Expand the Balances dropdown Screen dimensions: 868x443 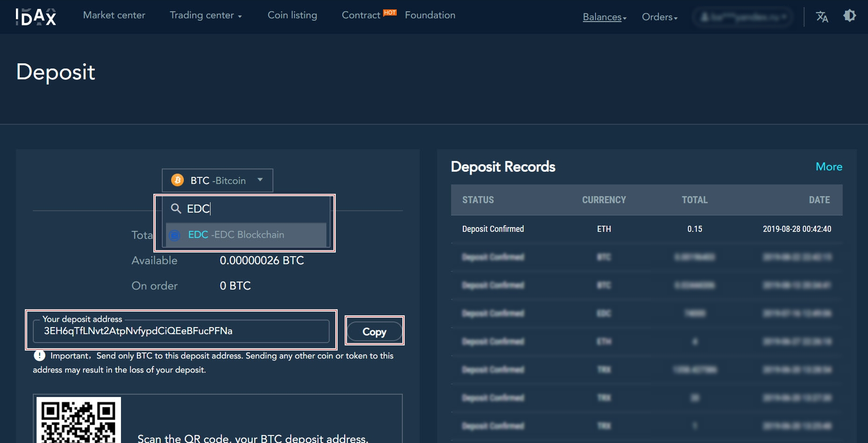[x=604, y=17]
